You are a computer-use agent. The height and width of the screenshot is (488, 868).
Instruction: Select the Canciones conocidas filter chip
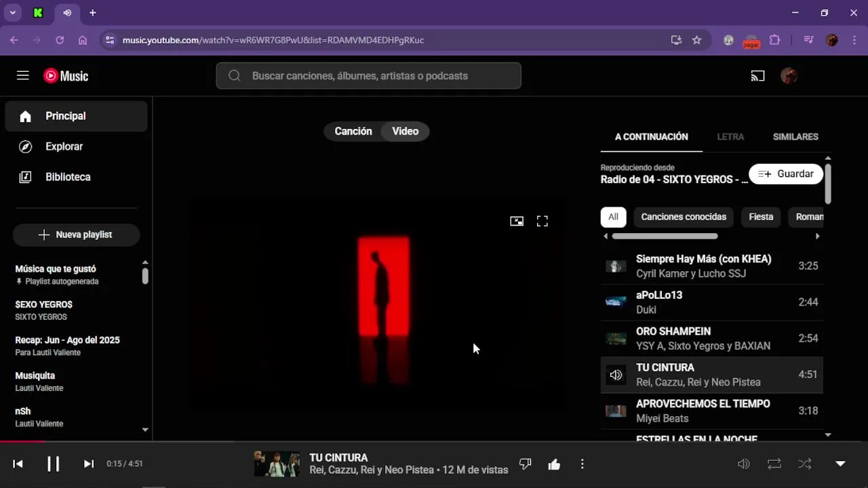coord(684,217)
